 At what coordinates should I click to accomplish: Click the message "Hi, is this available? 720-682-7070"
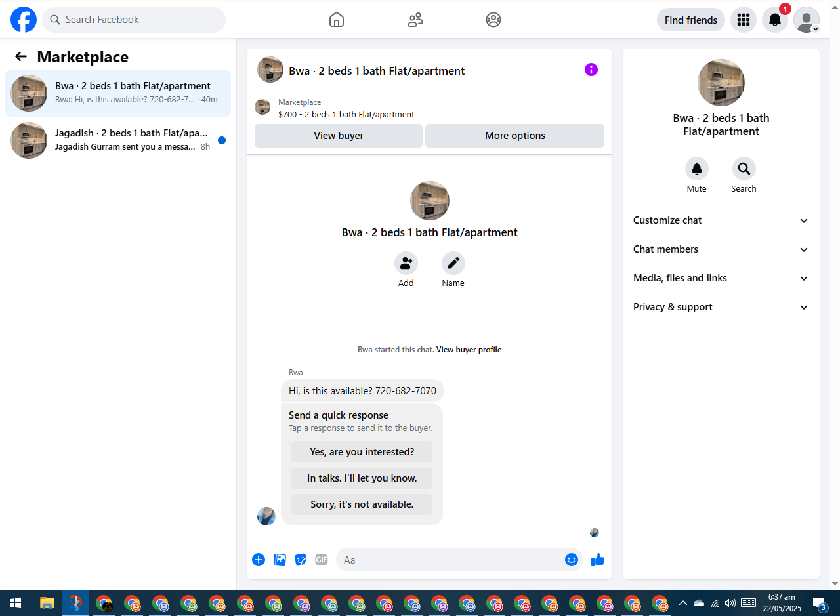(362, 390)
